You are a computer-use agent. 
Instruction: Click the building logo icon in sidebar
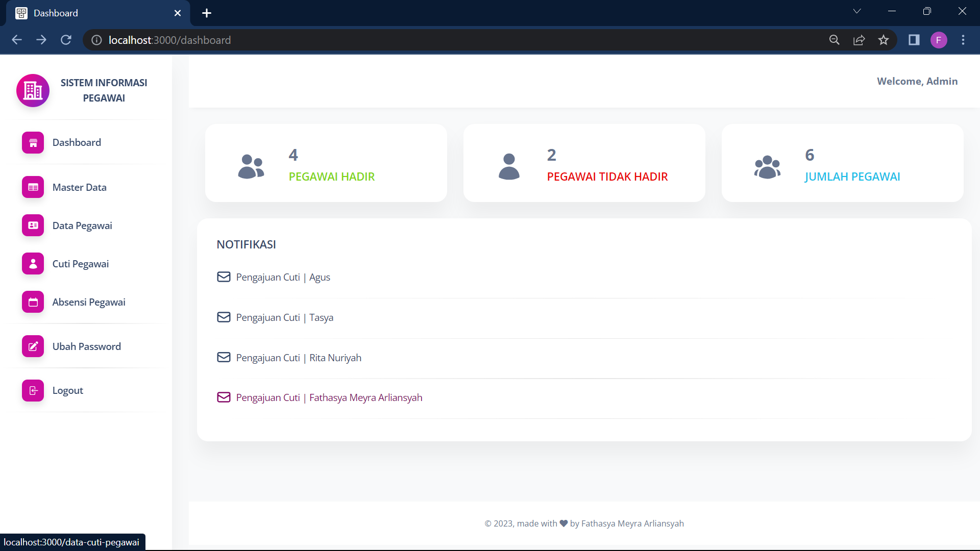tap(33, 91)
